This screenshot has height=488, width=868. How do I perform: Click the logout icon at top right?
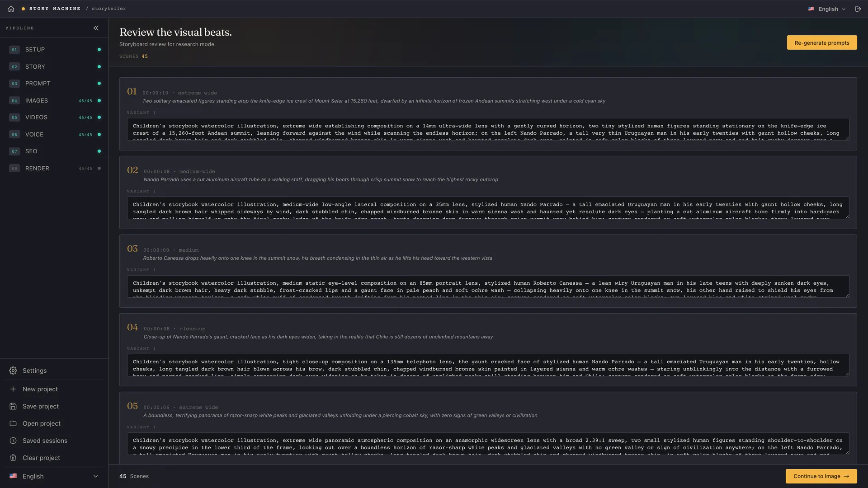pos(858,9)
